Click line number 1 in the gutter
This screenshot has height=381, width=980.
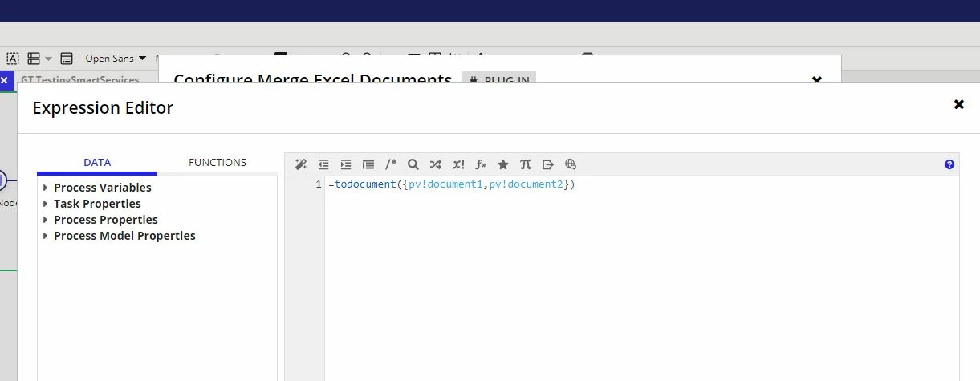click(319, 184)
